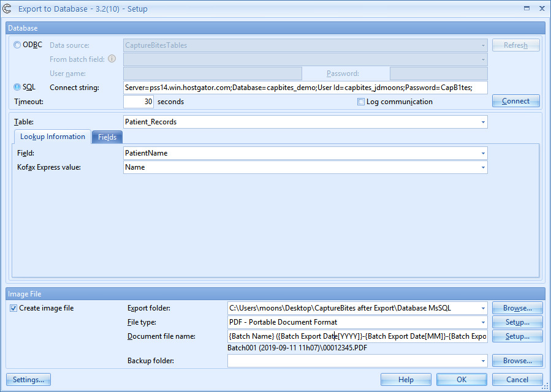
Task: Close the Export to Database setup window
Action: [541, 9]
